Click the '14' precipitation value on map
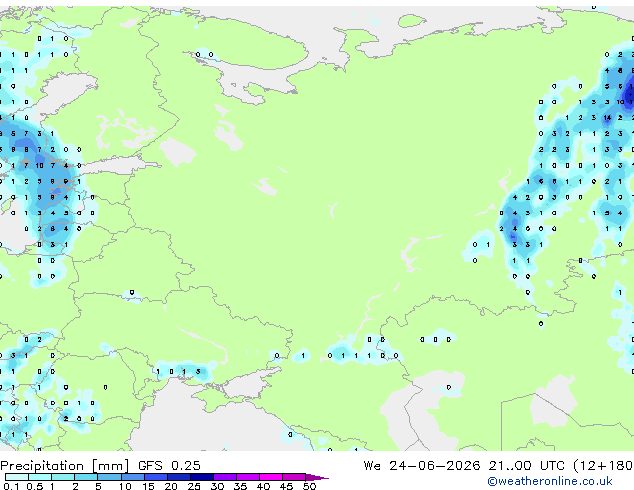634x490 pixels. click(607, 118)
